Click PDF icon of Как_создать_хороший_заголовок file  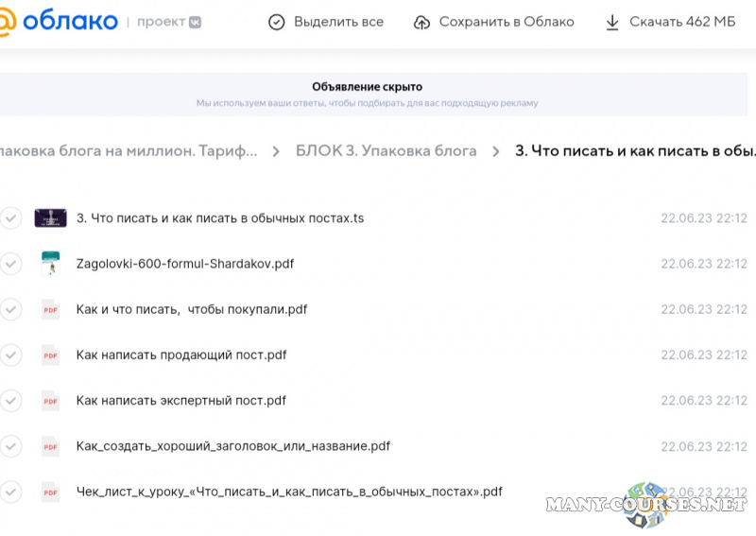pyautogui.click(x=50, y=446)
